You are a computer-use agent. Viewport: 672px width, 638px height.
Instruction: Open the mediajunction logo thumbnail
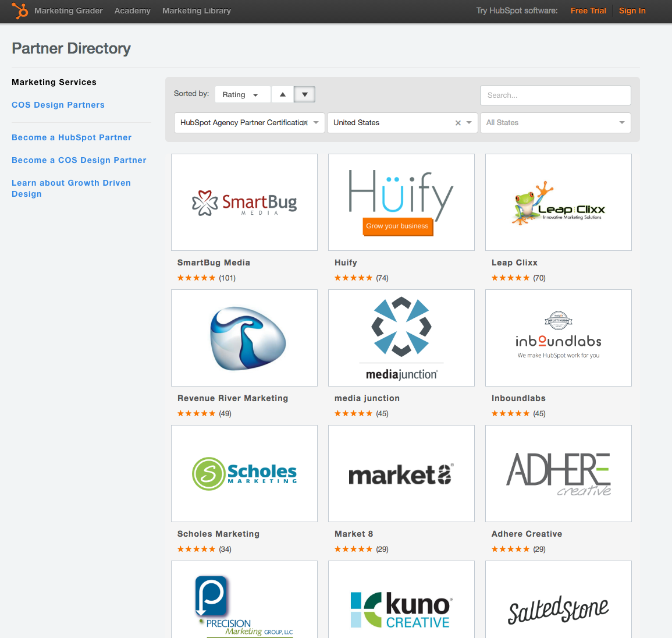(401, 338)
